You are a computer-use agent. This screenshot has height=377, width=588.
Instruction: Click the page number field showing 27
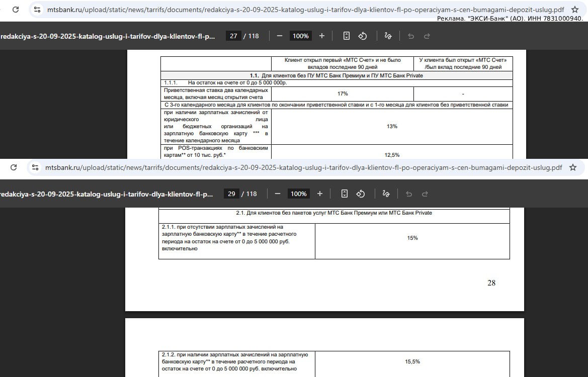[x=233, y=36]
